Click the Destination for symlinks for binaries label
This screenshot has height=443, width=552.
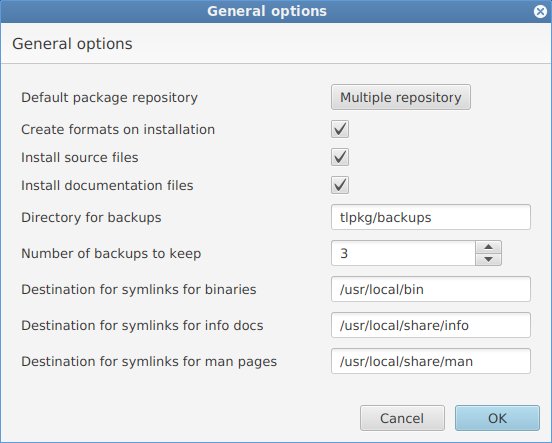139,289
